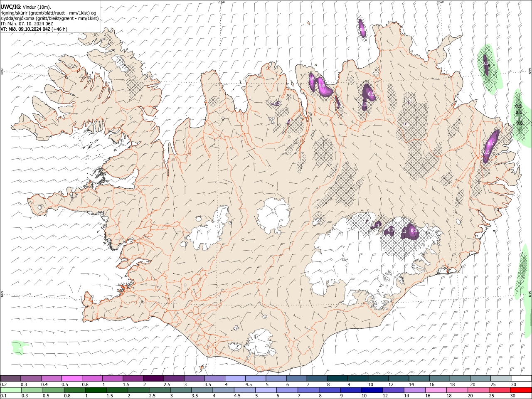The image size is (532, 399).
Task: Click the bright red lower swatch after 30
Action: tap(521, 390)
